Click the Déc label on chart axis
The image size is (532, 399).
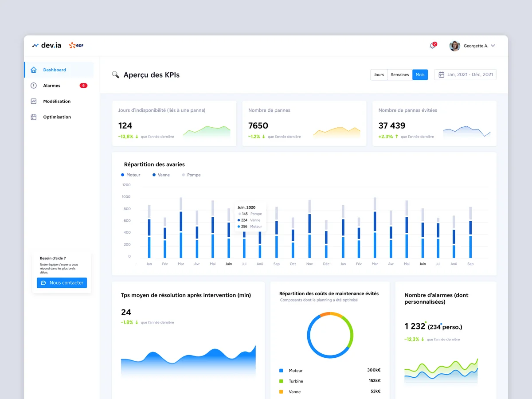(327, 264)
